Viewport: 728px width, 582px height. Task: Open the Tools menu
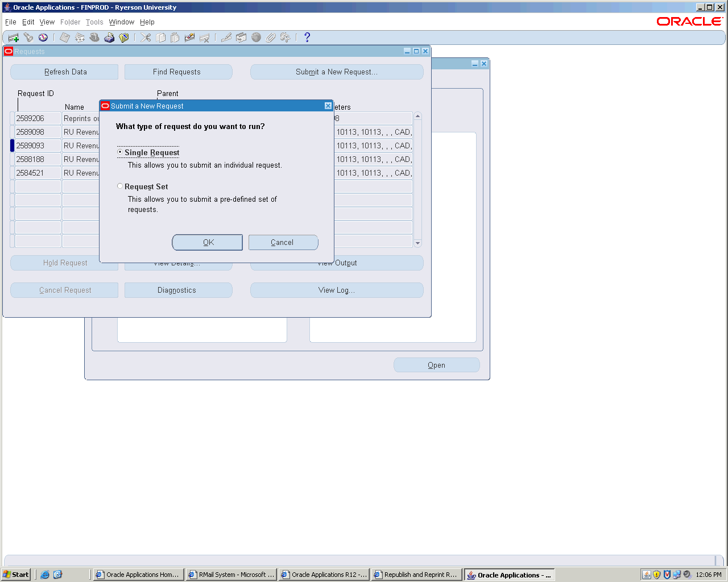pos(94,22)
